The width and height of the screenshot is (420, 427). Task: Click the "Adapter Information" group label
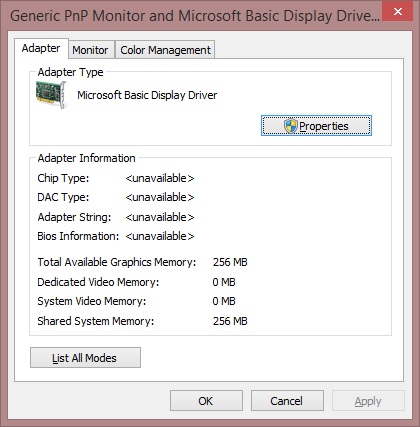pos(86,158)
